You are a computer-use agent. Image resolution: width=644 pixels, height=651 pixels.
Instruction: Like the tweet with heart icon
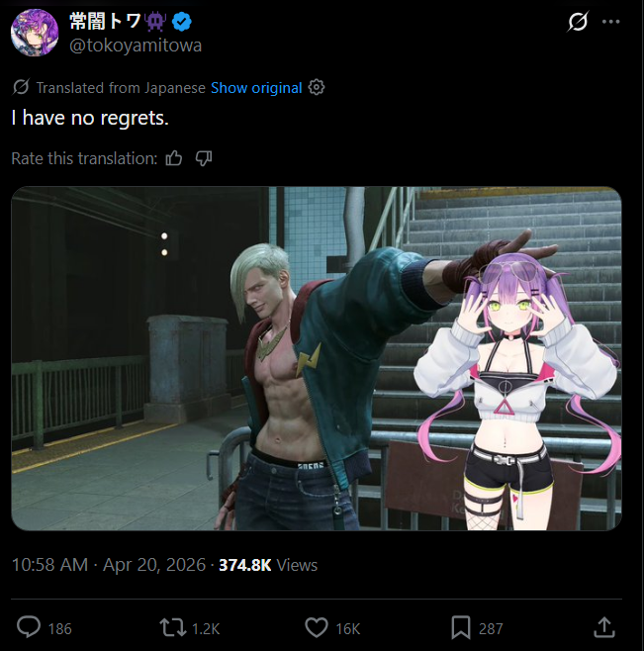pos(317,627)
